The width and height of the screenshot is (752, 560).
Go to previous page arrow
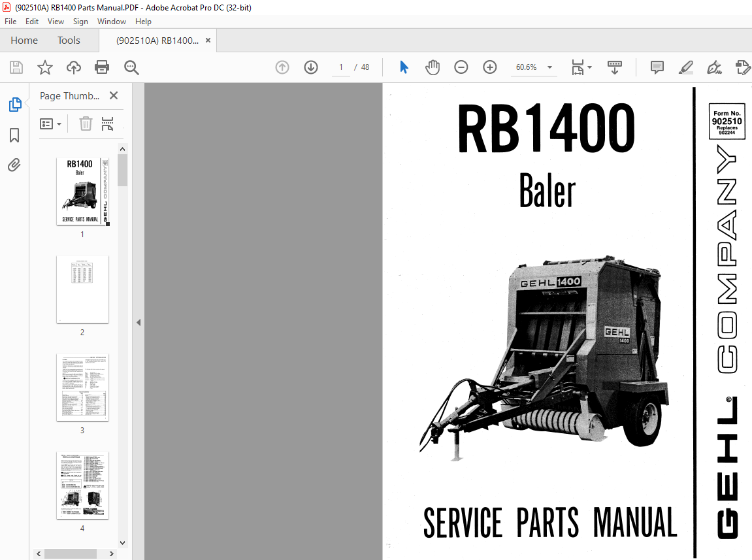click(282, 67)
